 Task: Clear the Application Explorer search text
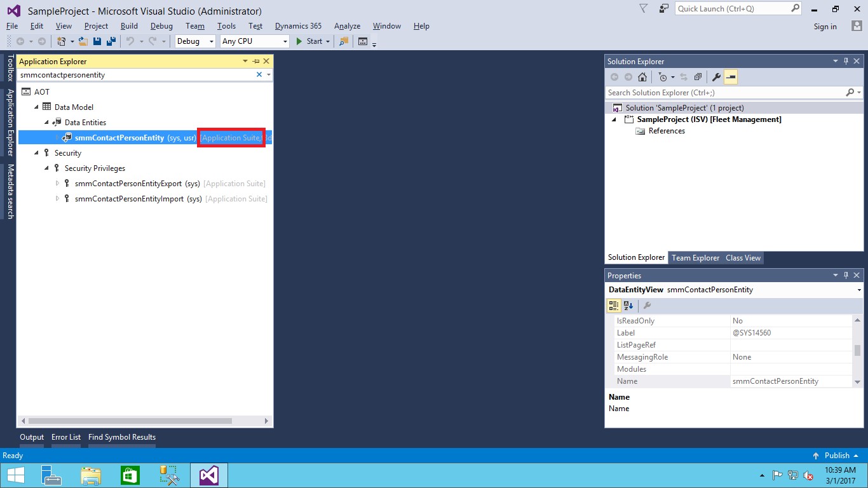tap(259, 74)
